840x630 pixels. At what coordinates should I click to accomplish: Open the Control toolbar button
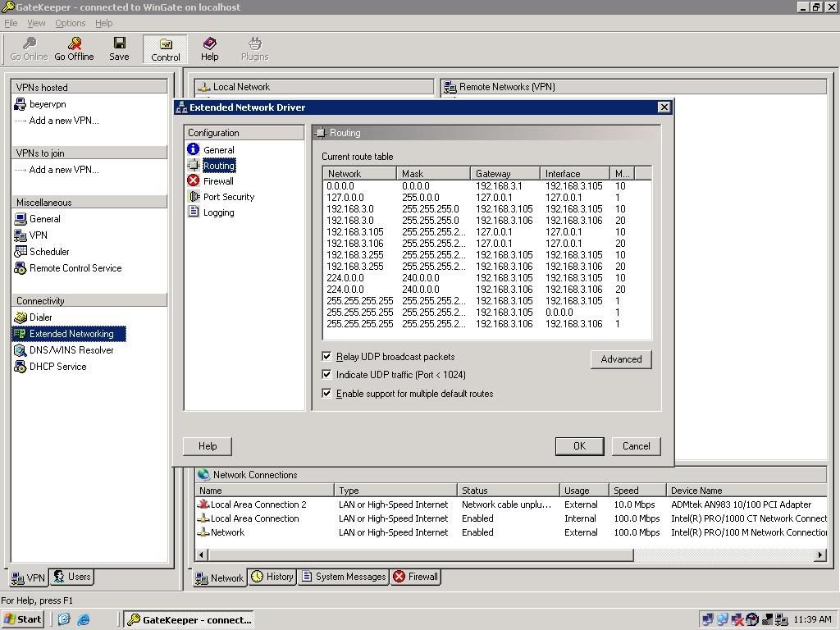[x=166, y=49]
